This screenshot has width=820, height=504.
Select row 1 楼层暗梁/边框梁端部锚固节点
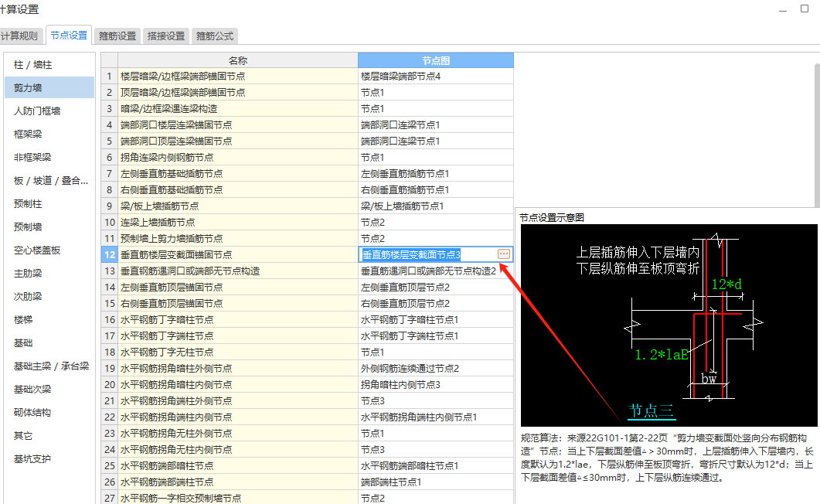coord(238,77)
